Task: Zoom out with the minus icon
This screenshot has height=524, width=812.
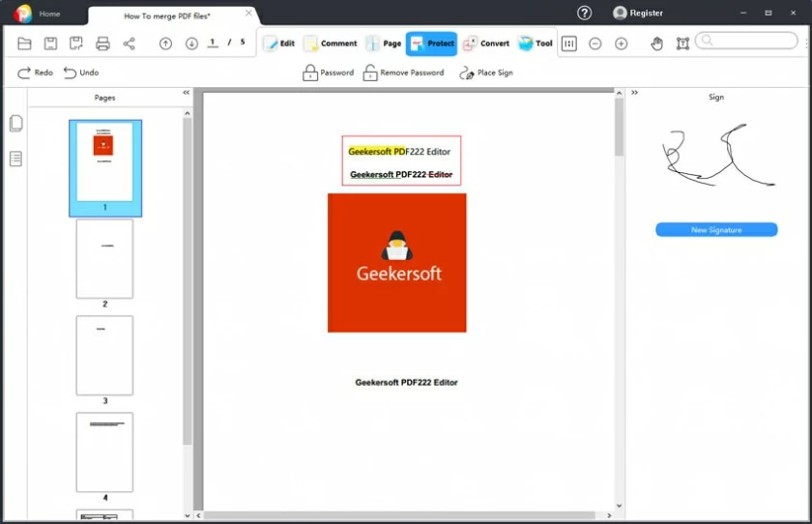Action: pyautogui.click(x=595, y=44)
